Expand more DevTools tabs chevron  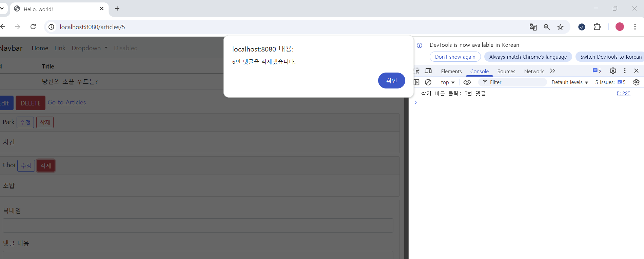553,71
